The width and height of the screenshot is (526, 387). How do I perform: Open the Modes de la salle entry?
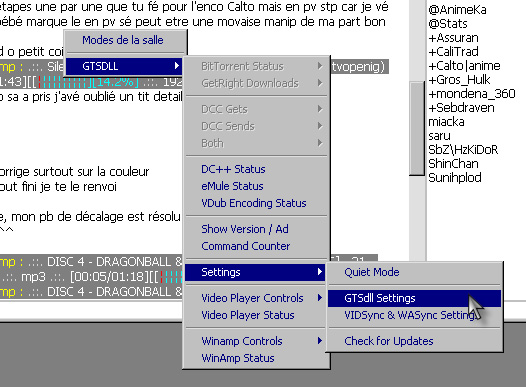click(x=123, y=40)
